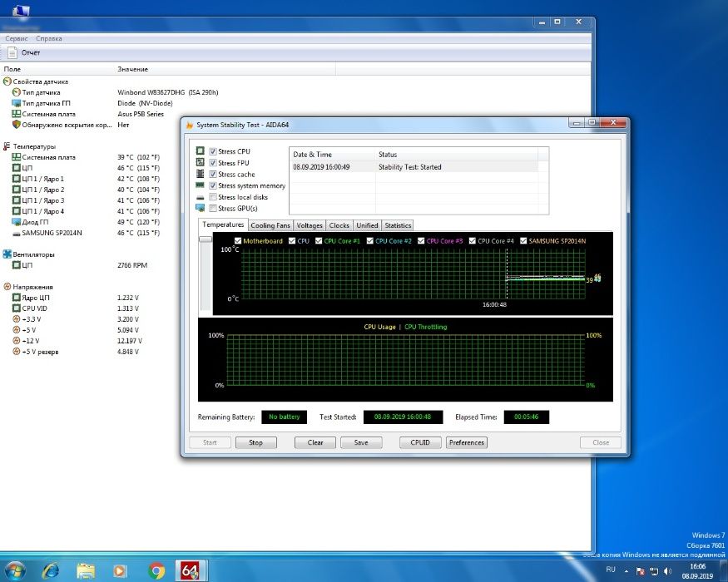Click the SAMSUNG SP2014N drive icon in list
The image size is (728, 582).
point(17,233)
